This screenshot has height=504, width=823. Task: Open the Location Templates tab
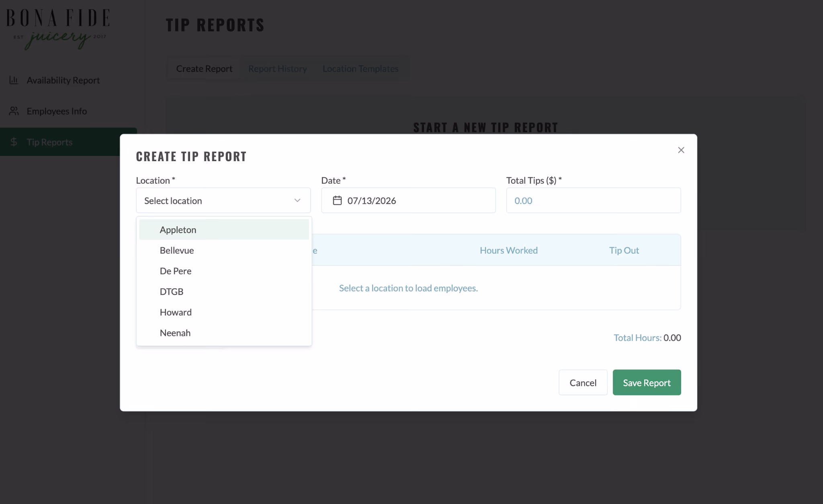(360, 69)
